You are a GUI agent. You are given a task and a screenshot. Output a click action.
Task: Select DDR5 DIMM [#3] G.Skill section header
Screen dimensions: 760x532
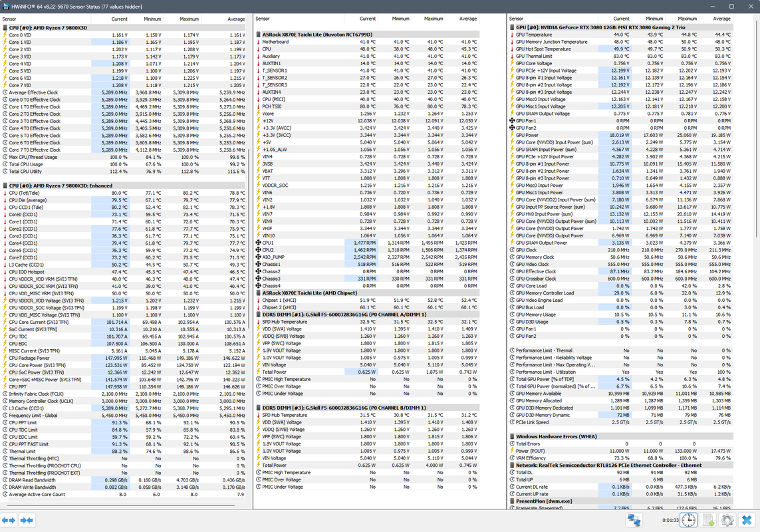pyautogui.click(x=367, y=408)
